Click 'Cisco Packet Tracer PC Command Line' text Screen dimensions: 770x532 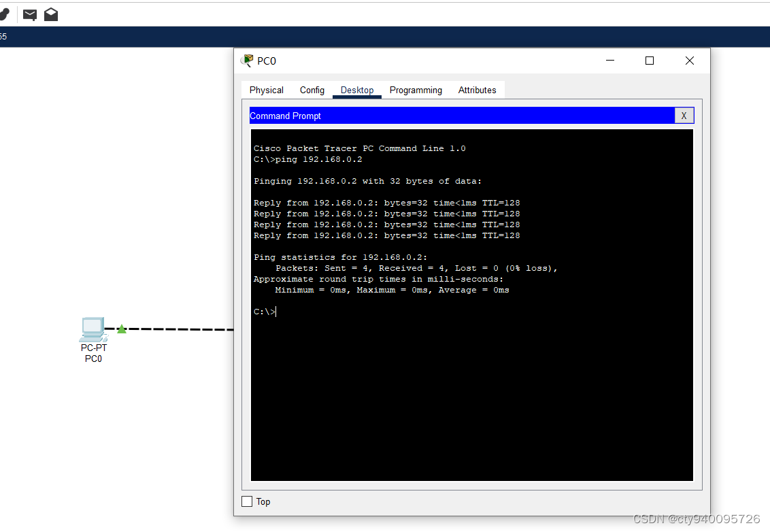(x=359, y=148)
